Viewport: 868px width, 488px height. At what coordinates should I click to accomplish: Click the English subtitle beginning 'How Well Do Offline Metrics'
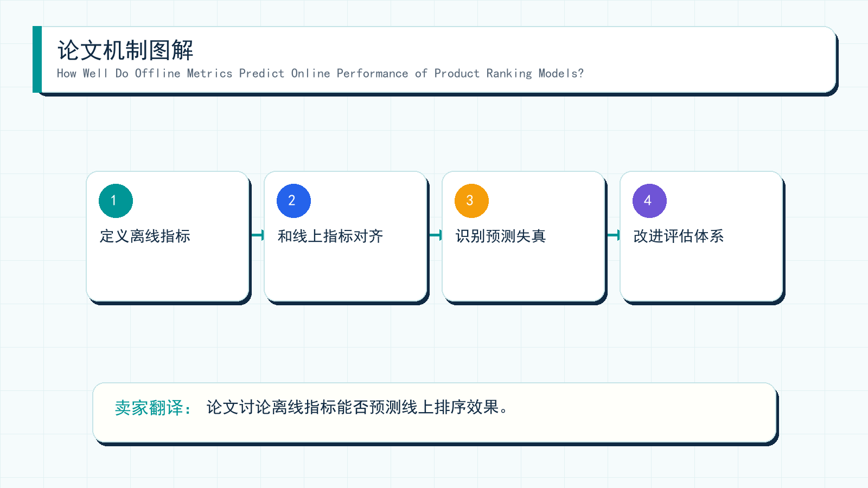(320, 73)
